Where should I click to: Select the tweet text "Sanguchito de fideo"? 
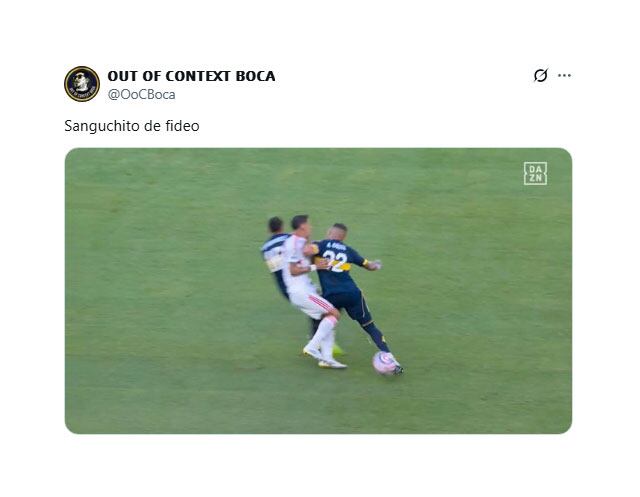point(132,126)
